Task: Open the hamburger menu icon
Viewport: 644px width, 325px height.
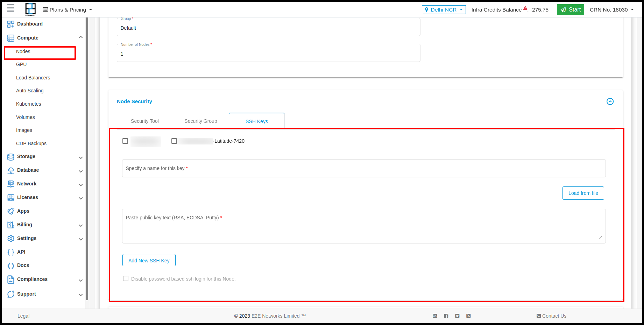Action: (x=11, y=8)
